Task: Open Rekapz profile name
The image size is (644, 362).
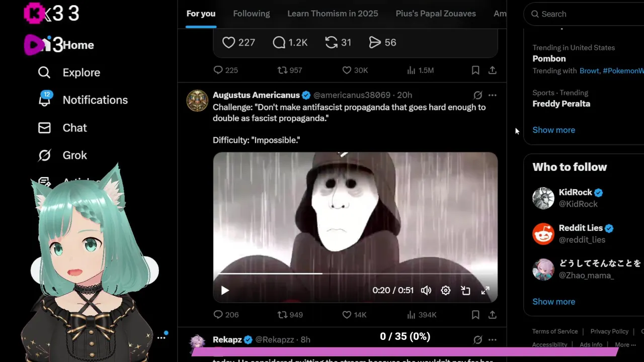Action: 227,340
